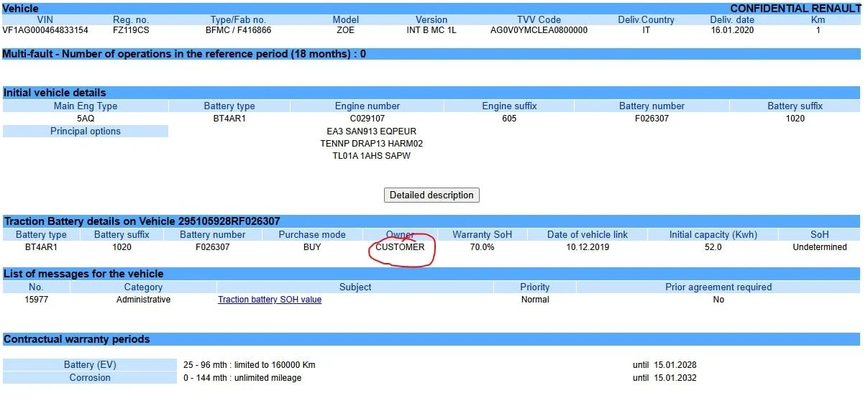Click the Multi-fault operations header
This screenshot has width=868, height=406.
431,54
